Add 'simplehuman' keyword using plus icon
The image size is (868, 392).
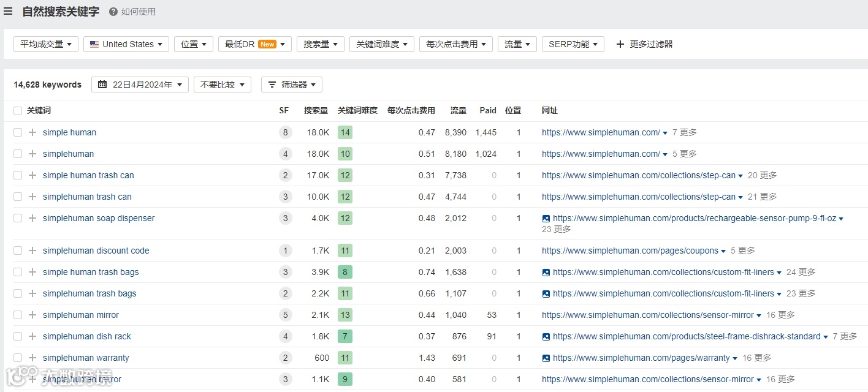[32, 154]
